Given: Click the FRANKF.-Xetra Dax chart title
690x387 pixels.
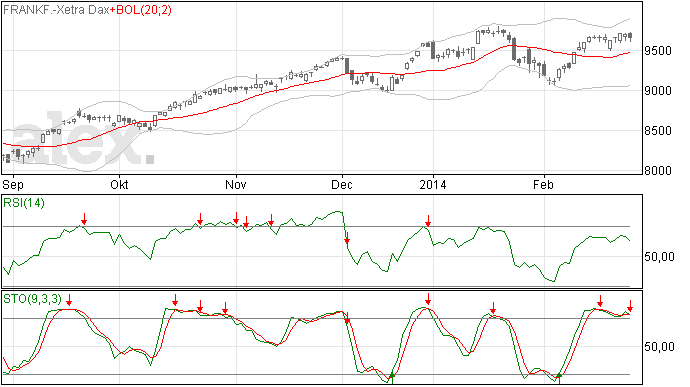Looking at the screenshot, I should (x=56, y=10).
